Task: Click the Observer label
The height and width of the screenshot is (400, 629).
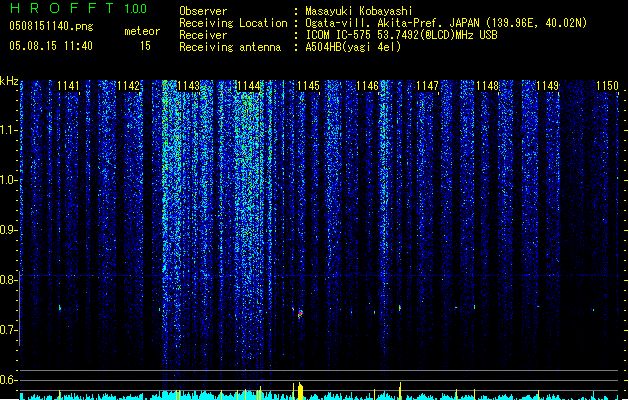Action: pyautogui.click(x=203, y=11)
